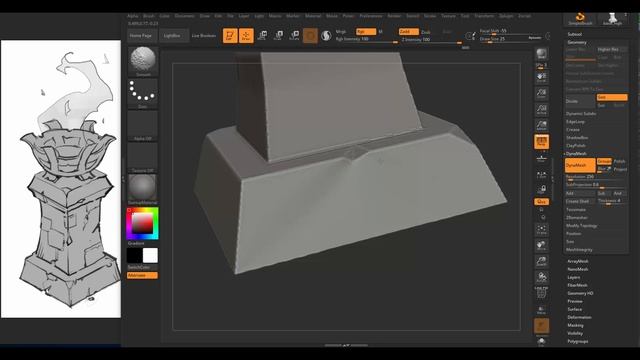
Task: Click the Zoom document icon on right shelf
Action: pos(542,93)
